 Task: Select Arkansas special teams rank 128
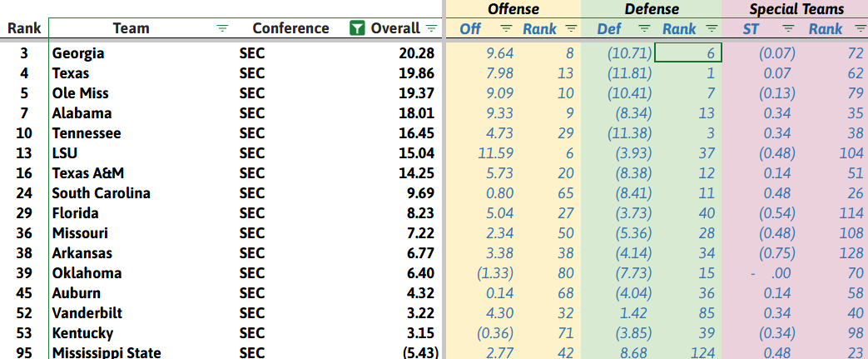[851, 253]
